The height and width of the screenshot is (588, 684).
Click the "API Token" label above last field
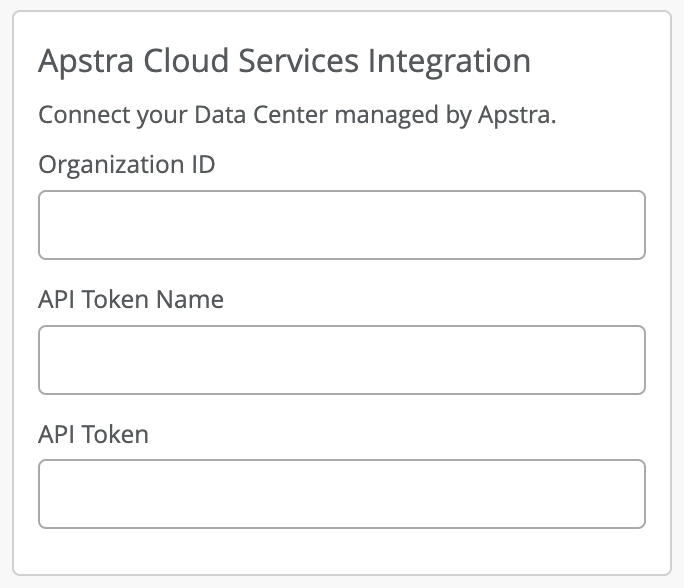pyautogui.click(x=93, y=434)
